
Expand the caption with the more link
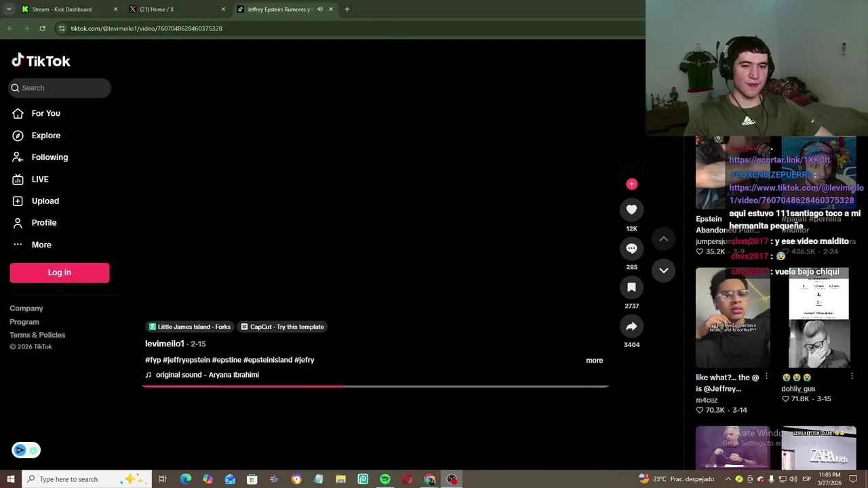(594, 361)
